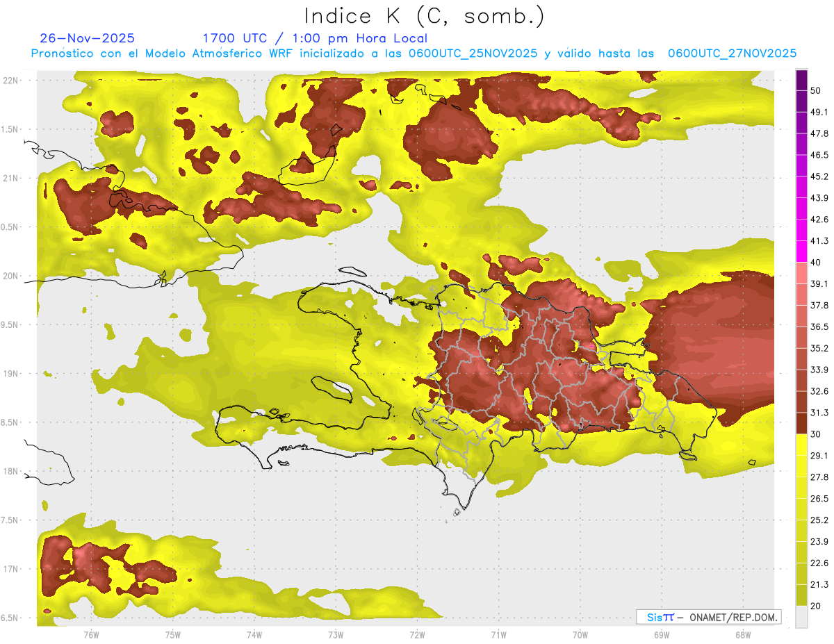Click the colorbar label 35.2
The width and height of the screenshot is (834, 644).
(819, 348)
